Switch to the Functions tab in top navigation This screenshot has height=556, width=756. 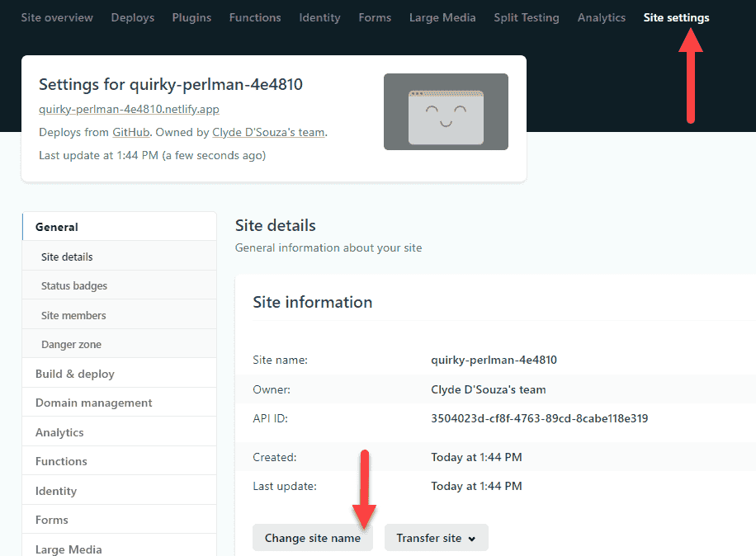click(x=255, y=18)
